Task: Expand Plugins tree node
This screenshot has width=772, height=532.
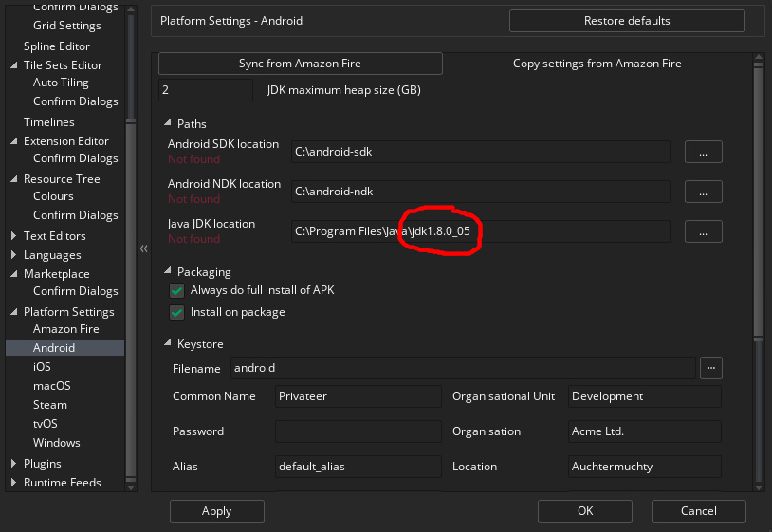Action: (x=14, y=464)
